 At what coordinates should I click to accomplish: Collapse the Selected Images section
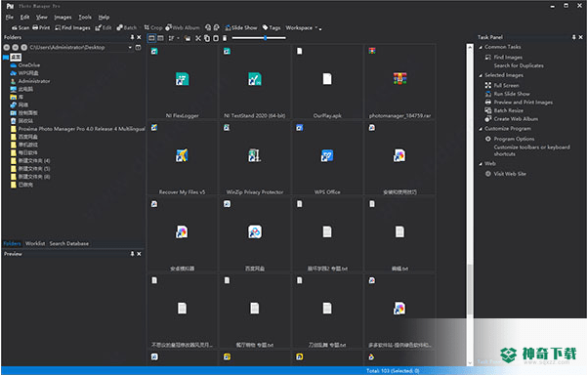pyautogui.click(x=481, y=75)
